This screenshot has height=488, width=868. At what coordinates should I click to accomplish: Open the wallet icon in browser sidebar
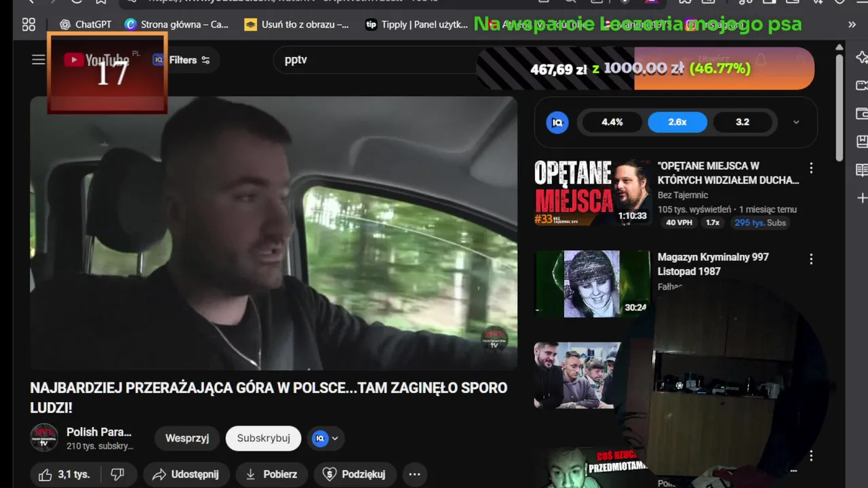862,113
